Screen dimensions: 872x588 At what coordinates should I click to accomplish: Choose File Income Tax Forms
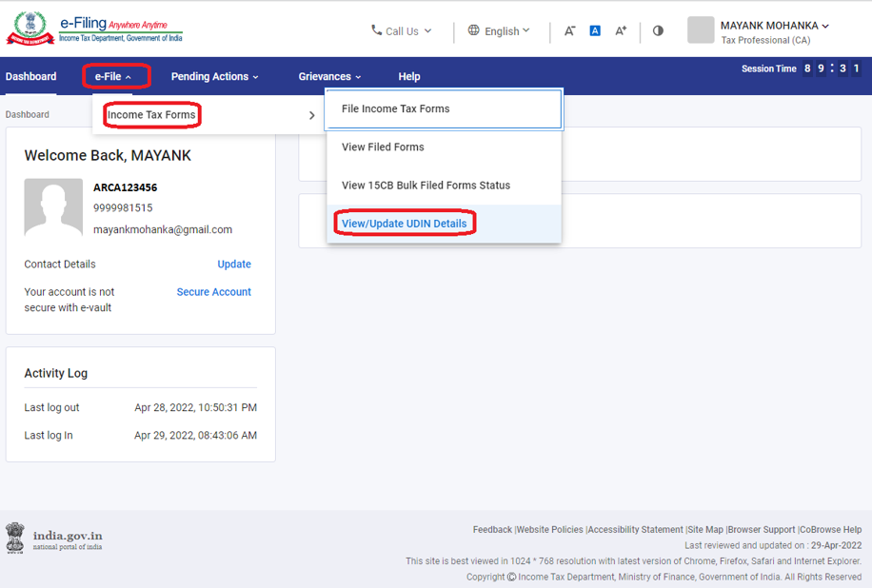444,108
